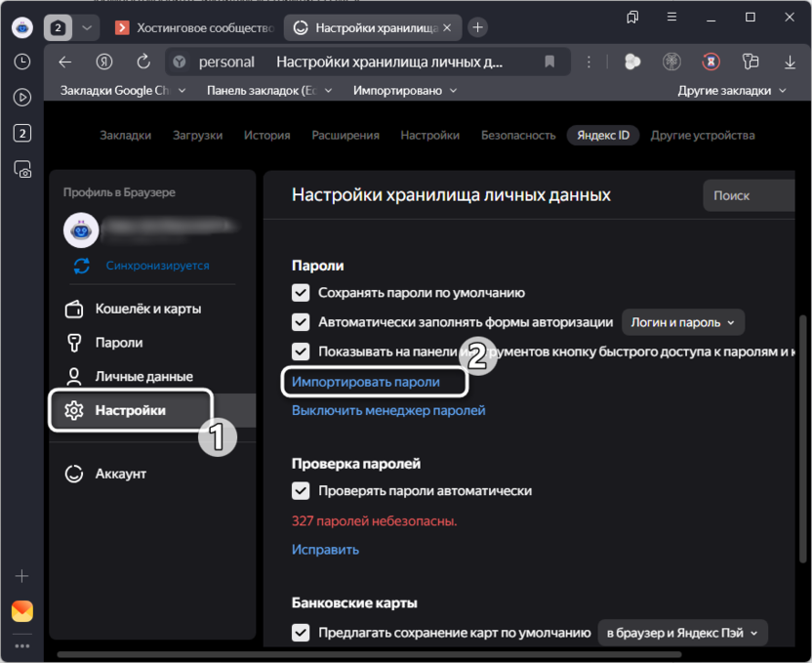Open the tab group counter button

coord(58,27)
